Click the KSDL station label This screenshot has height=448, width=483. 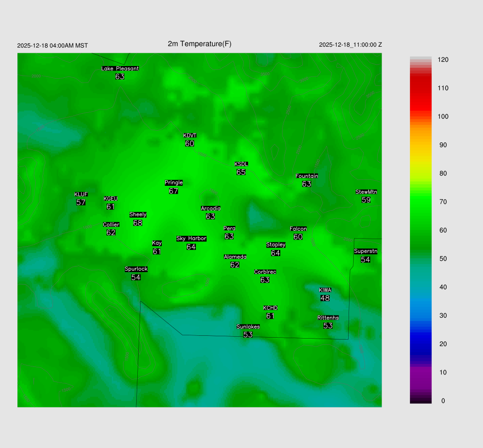[x=241, y=164]
